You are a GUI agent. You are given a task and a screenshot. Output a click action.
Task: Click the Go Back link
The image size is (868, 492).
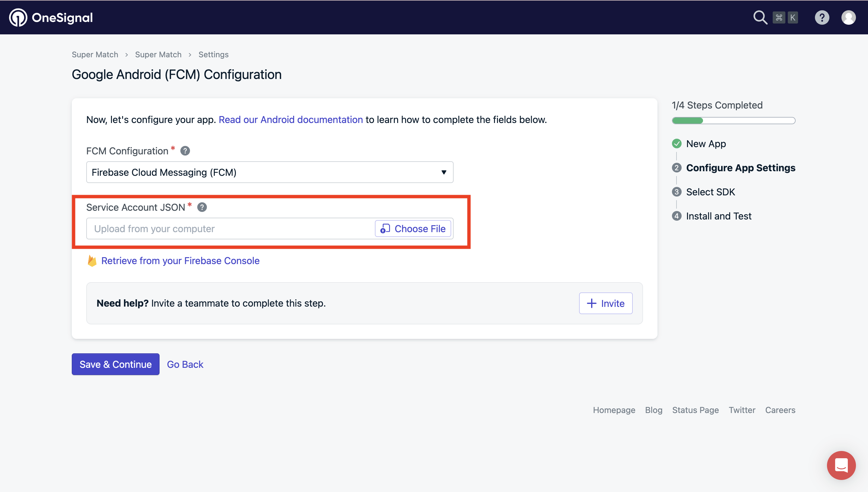(185, 364)
